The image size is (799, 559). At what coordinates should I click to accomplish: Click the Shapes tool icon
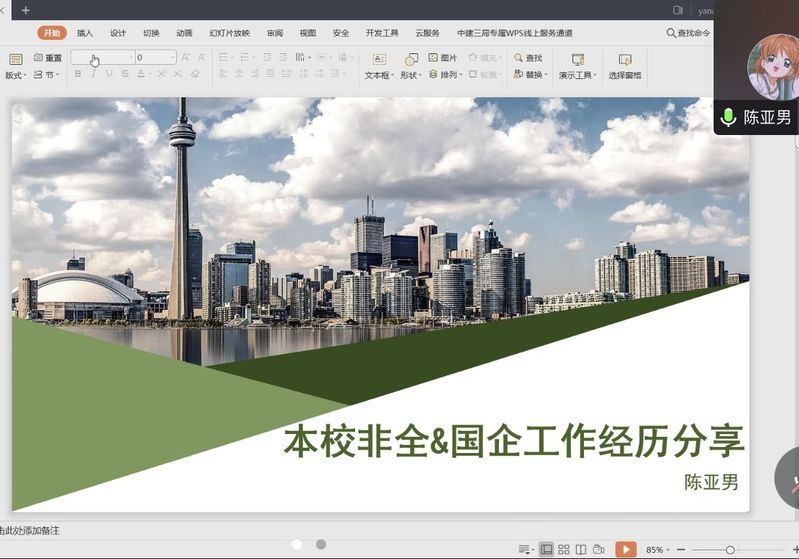coord(410,66)
